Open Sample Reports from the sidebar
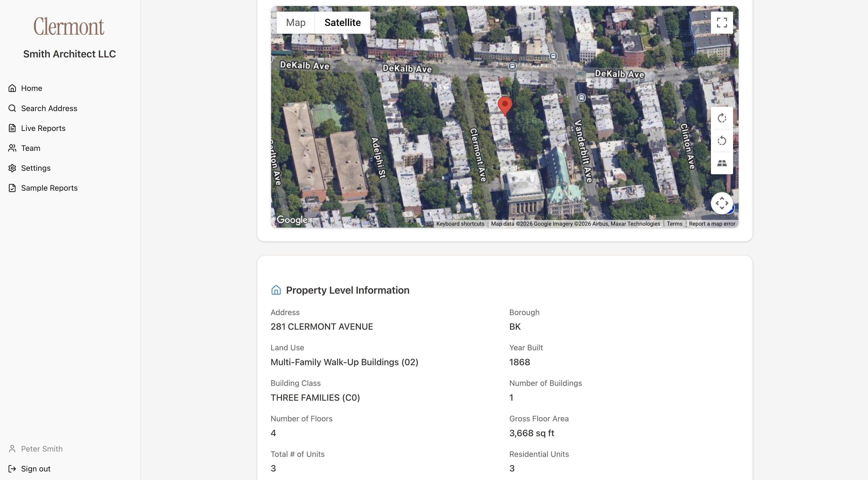Image resolution: width=868 pixels, height=480 pixels. pyautogui.click(x=49, y=188)
